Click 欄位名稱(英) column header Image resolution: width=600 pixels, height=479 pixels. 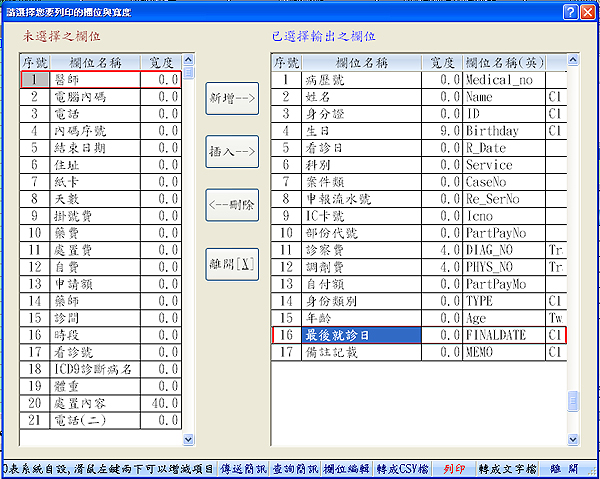504,62
